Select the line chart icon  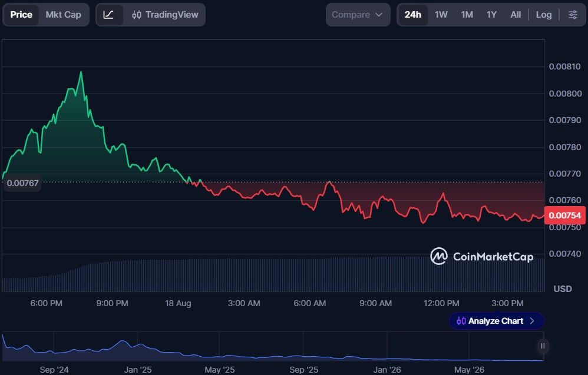pos(109,15)
